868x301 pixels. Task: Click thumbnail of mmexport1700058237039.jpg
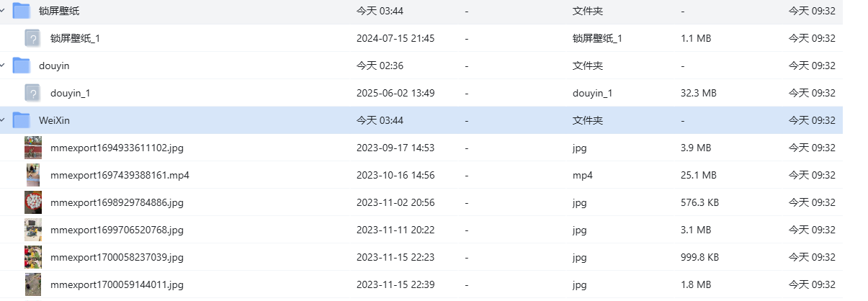[x=32, y=257]
